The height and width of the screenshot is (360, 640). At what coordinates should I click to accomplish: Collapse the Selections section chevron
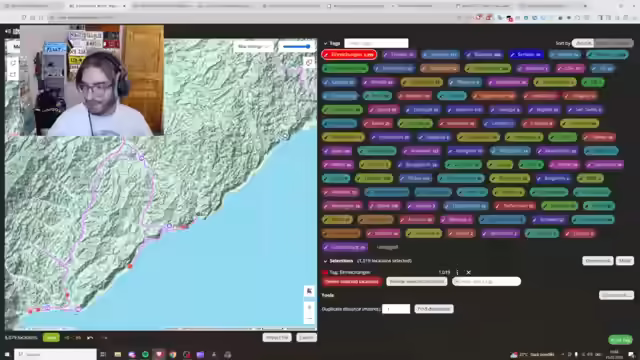click(x=325, y=261)
